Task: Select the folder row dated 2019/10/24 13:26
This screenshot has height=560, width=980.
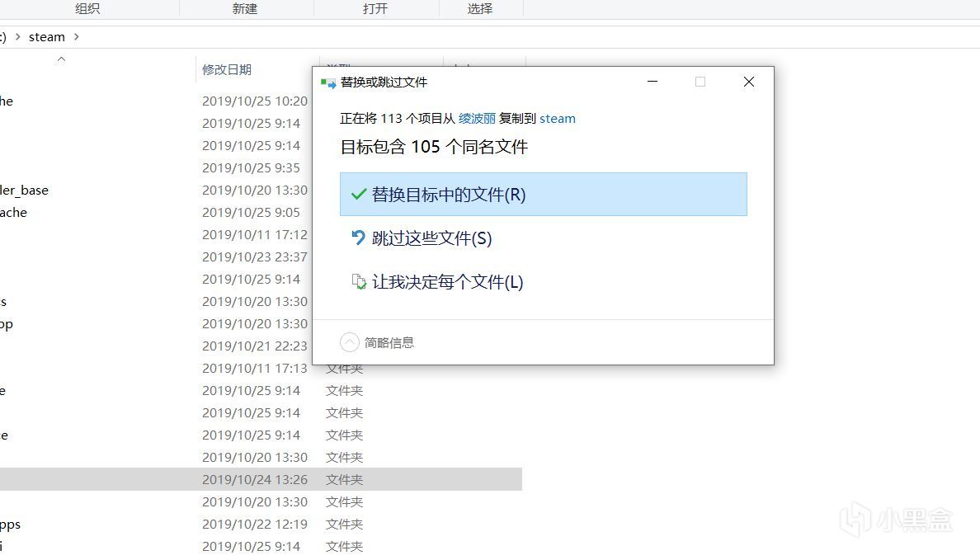Action: point(254,479)
